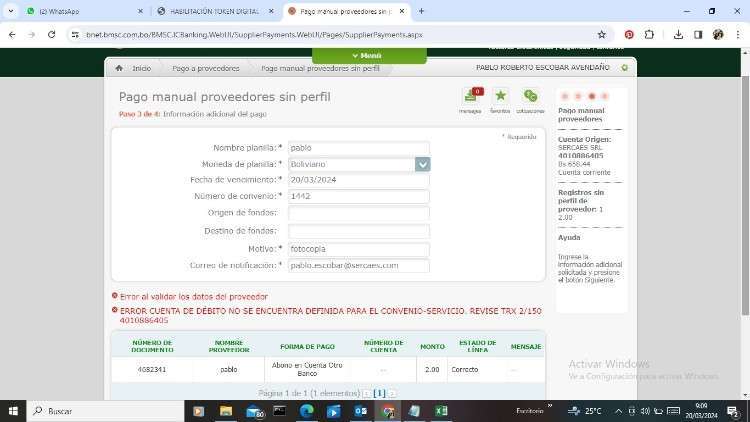Click the green settings gear beside user name
This screenshot has height=422, width=750.
(624, 68)
